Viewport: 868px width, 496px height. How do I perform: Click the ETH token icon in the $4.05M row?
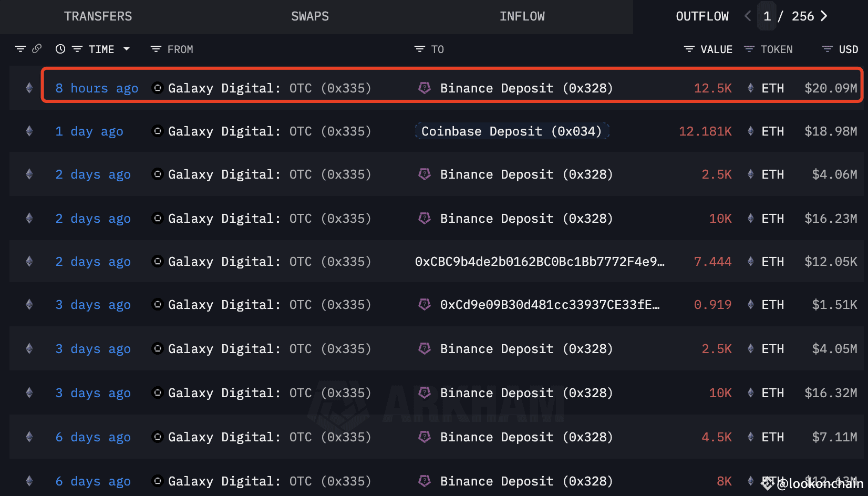(x=751, y=349)
